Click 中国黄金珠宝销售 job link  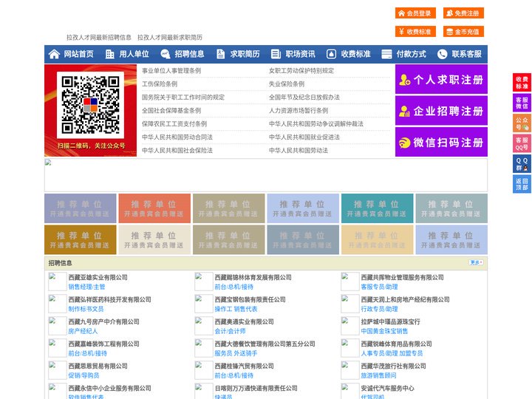pos(384,331)
